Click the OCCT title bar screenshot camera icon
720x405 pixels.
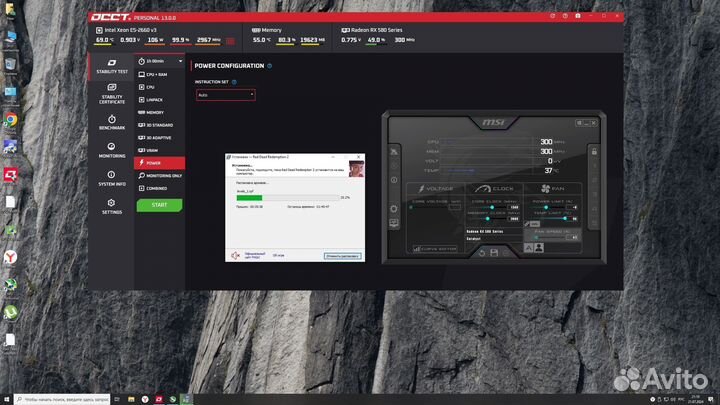pyautogui.click(x=578, y=16)
